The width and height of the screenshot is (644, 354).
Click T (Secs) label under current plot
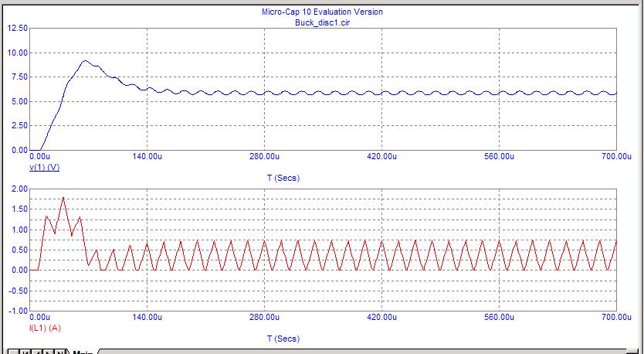coord(283,339)
